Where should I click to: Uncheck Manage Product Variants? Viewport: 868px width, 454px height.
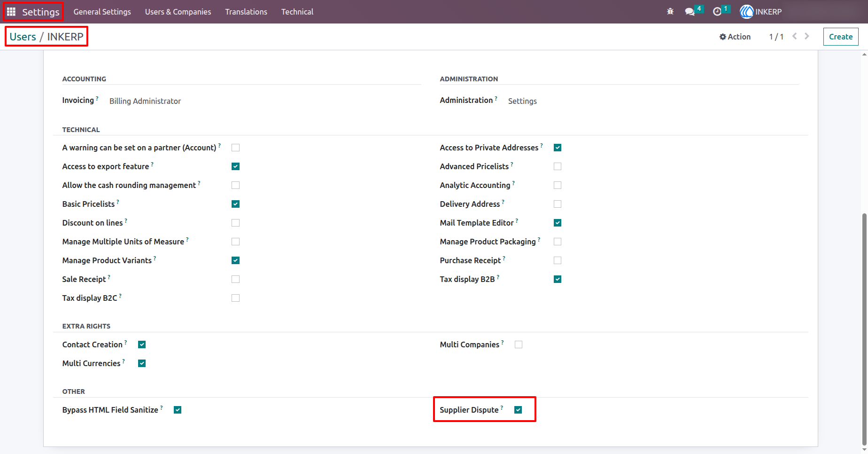tap(236, 260)
